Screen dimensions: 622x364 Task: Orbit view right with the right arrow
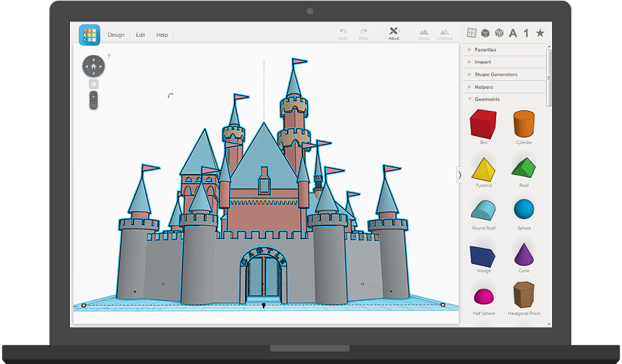[101, 66]
